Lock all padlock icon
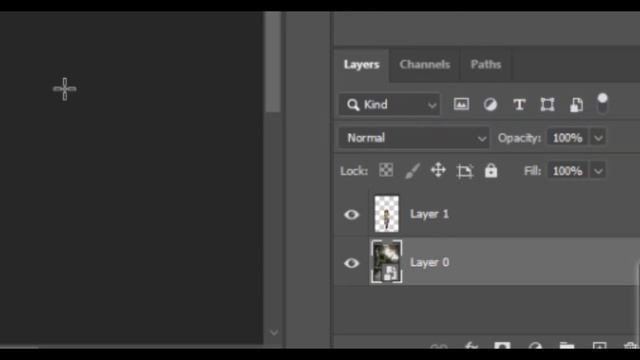Image resolution: width=640 pixels, height=360 pixels. click(491, 170)
